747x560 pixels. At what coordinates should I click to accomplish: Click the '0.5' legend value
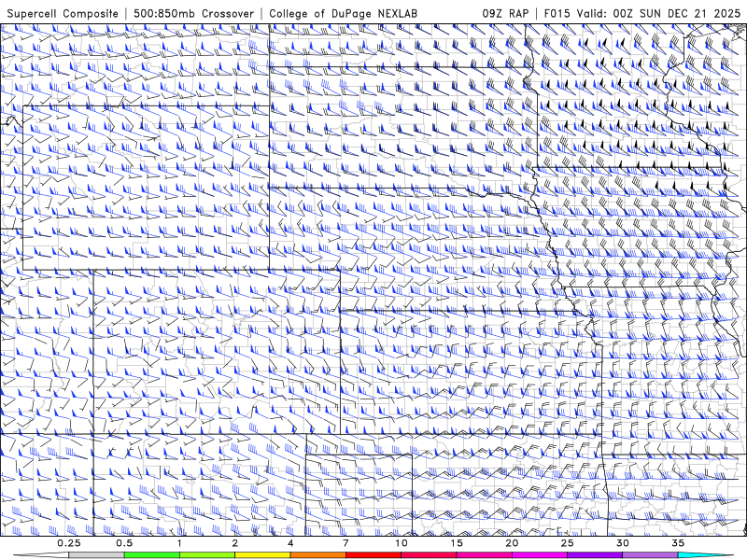(x=124, y=543)
